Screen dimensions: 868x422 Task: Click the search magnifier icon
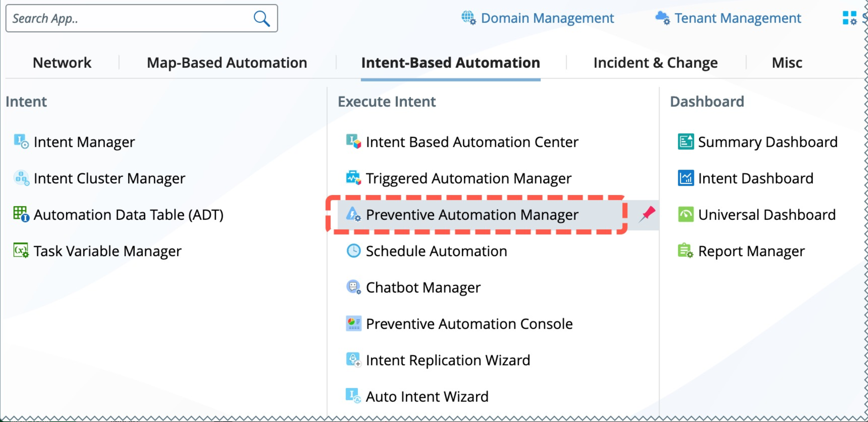click(x=262, y=19)
